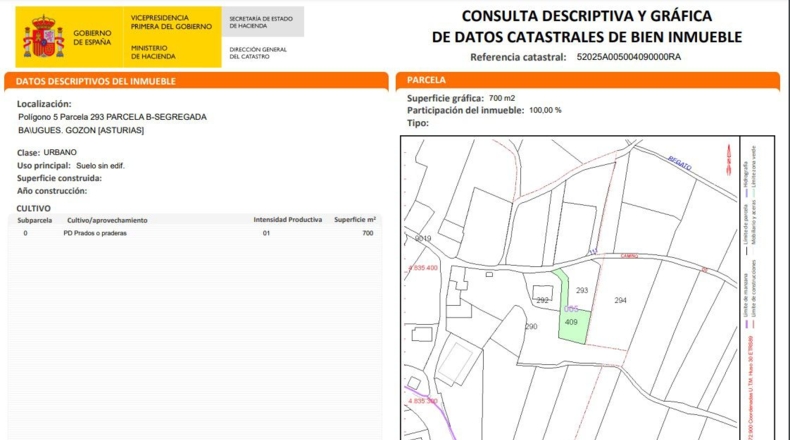Click the 'Localización:' label
The image size is (790, 440).
pos(44,104)
